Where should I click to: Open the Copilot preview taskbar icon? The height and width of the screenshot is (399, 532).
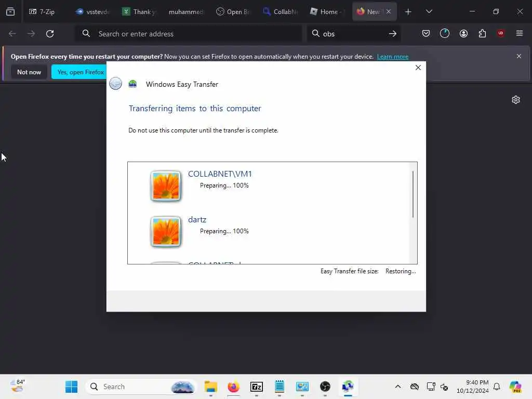click(x=516, y=387)
